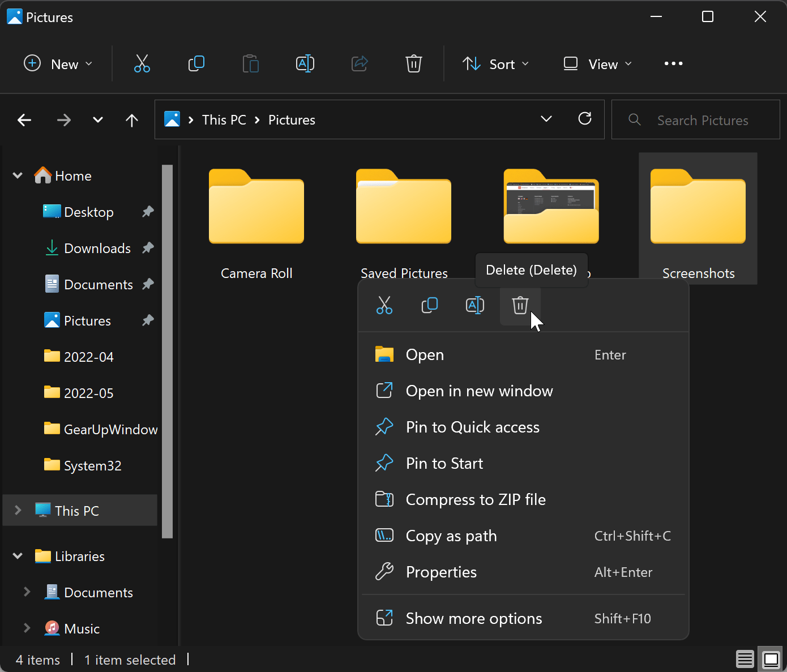The image size is (787, 672).
Task: Click the Rename icon in the top toolbar
Action: click(305, 64)
